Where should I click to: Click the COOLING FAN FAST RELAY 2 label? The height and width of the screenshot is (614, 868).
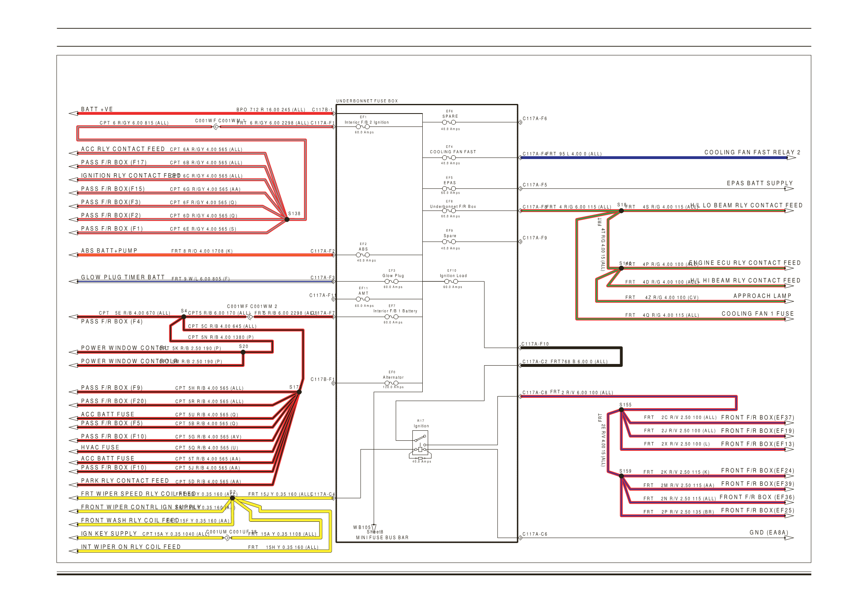(x=752, y=152)
